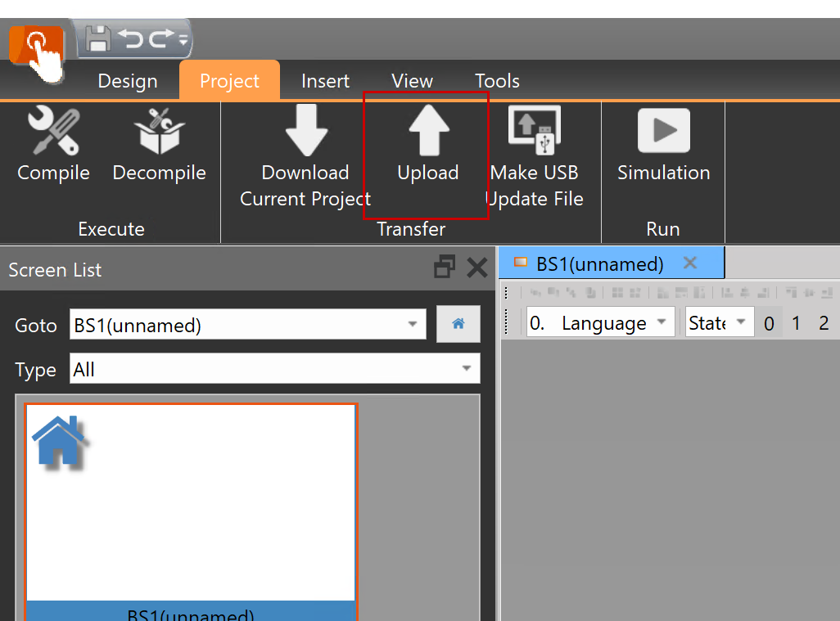Click the Undo arrow in quick access
Image resolution: width=840 pixels, height=621 pixels.
click(129, 38)
